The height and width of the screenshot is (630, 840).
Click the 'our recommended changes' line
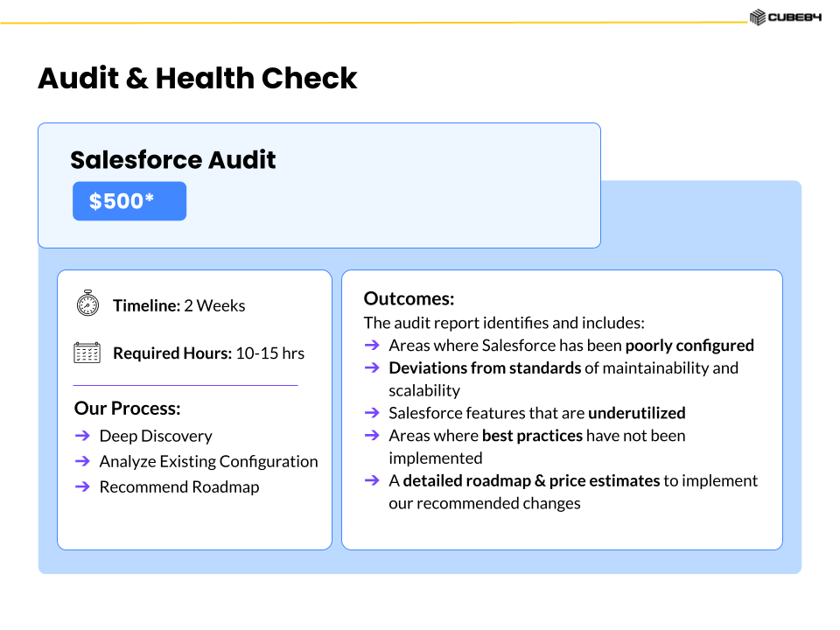point(485,503)
